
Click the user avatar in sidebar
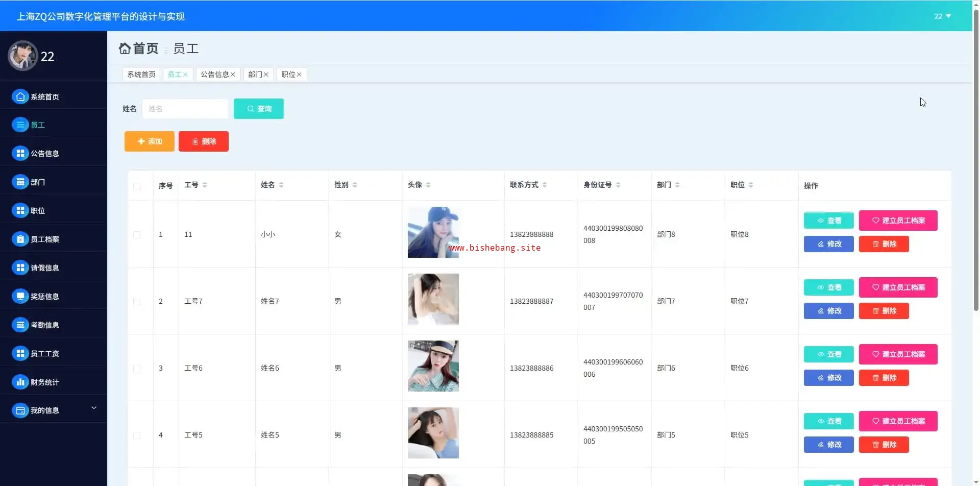pos(22,56)
